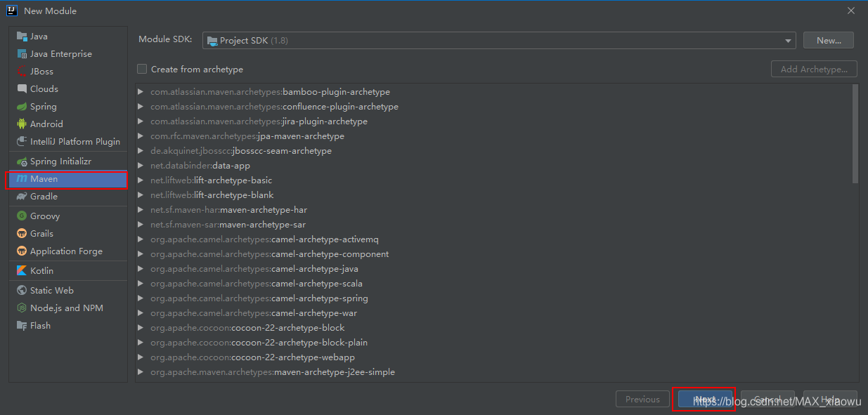Choose the Node.js and NPM icon
The width and height of the screenshot is (868, 415).
[x=22, y=308]
